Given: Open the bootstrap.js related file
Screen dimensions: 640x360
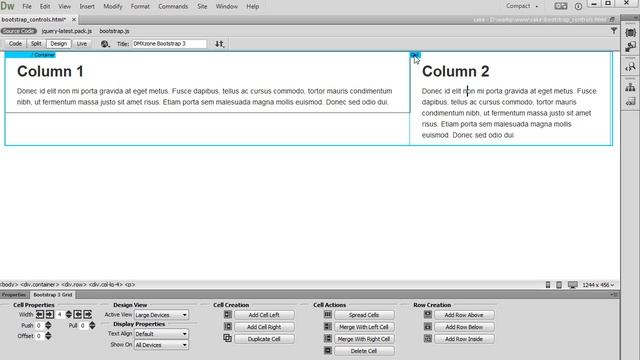Looking at the screenshot, I should click(114, 31).
